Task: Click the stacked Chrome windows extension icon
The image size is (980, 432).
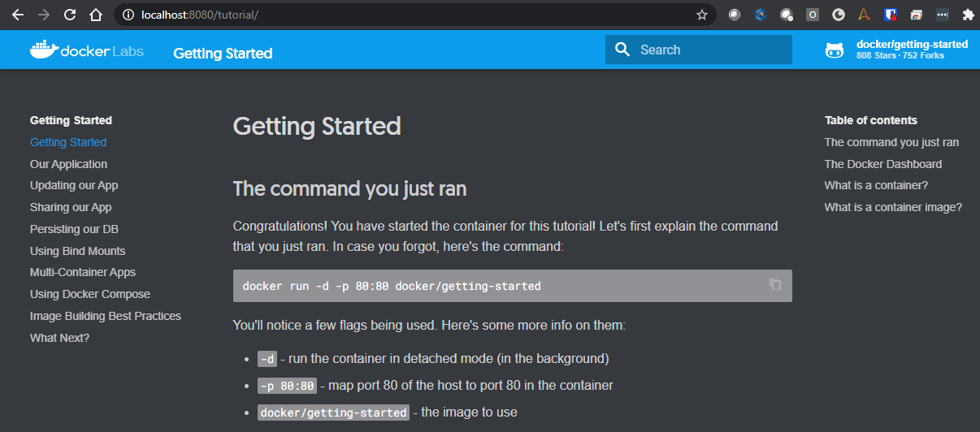Action: click(x=916, y=15)
